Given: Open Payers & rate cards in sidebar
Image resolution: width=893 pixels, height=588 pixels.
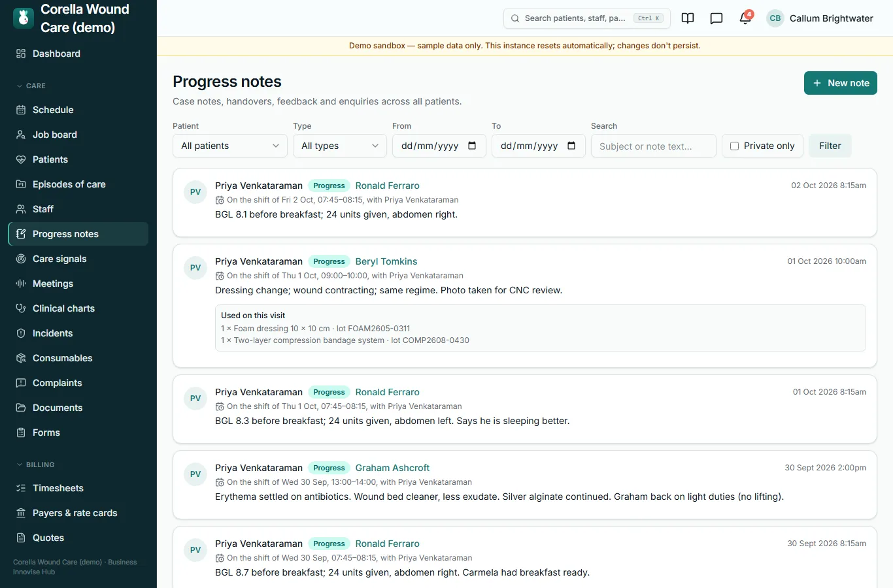Looking at the screenshot, I should click(x=78, y=513).
